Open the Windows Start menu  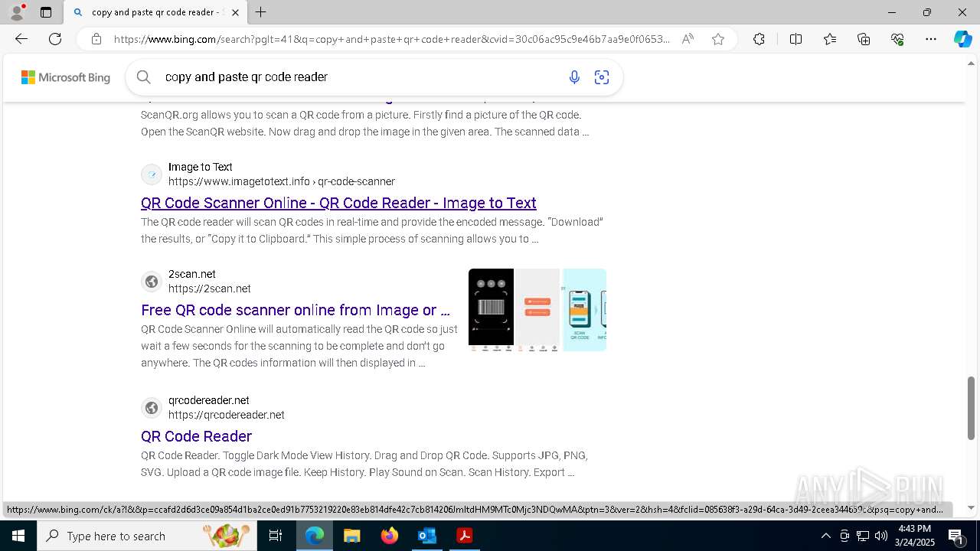[18, 536]
